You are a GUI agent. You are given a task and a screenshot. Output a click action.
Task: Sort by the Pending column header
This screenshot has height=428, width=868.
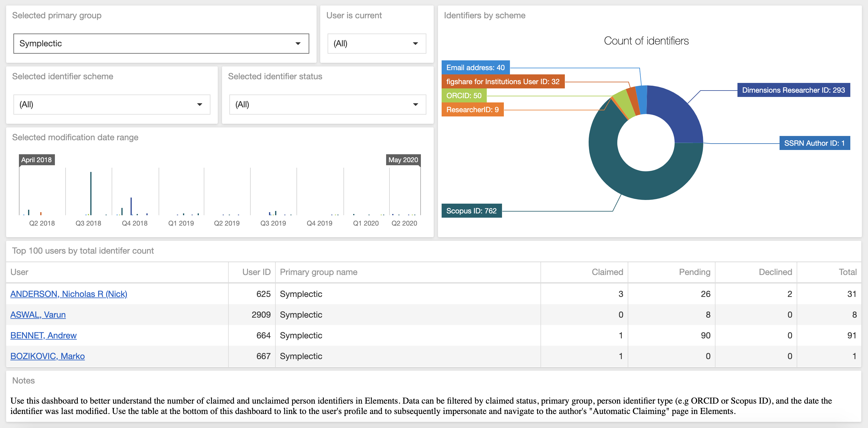[694, 272]
